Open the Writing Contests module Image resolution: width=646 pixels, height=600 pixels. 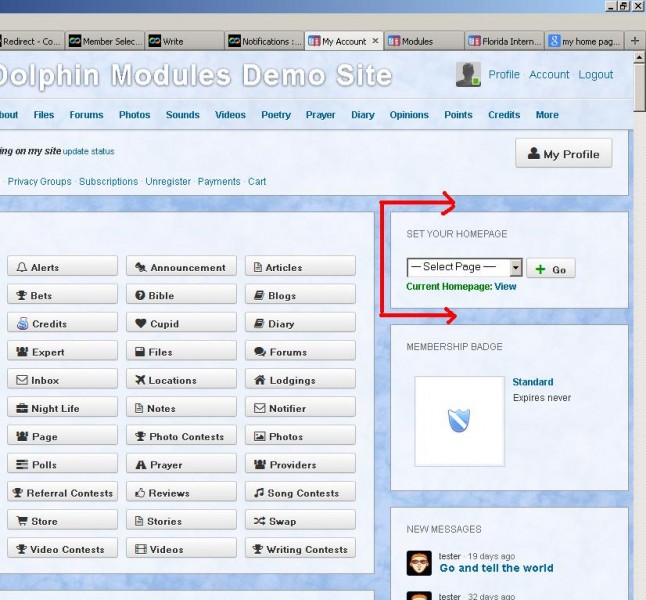(300, 549)
